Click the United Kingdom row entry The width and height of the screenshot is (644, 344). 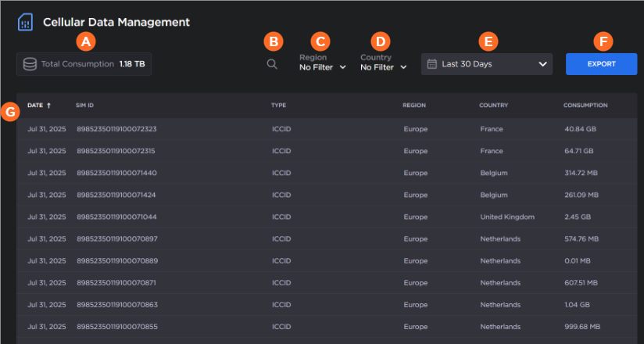click(x=507, y=217)
